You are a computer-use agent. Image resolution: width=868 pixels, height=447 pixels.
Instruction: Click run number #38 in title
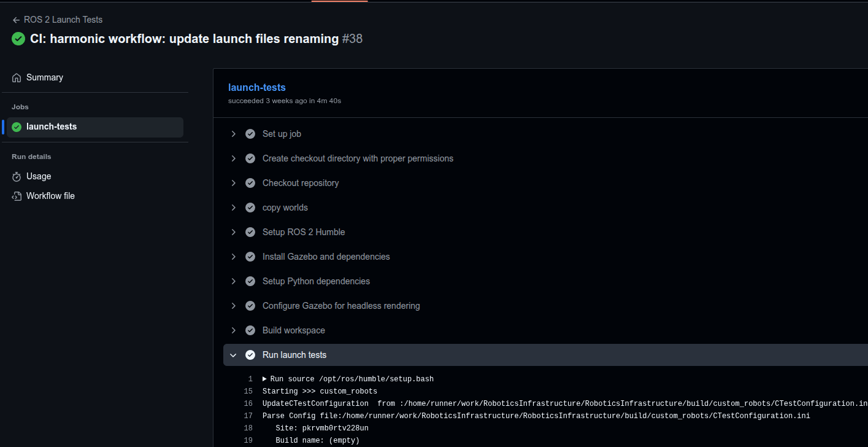coord(352,39)
